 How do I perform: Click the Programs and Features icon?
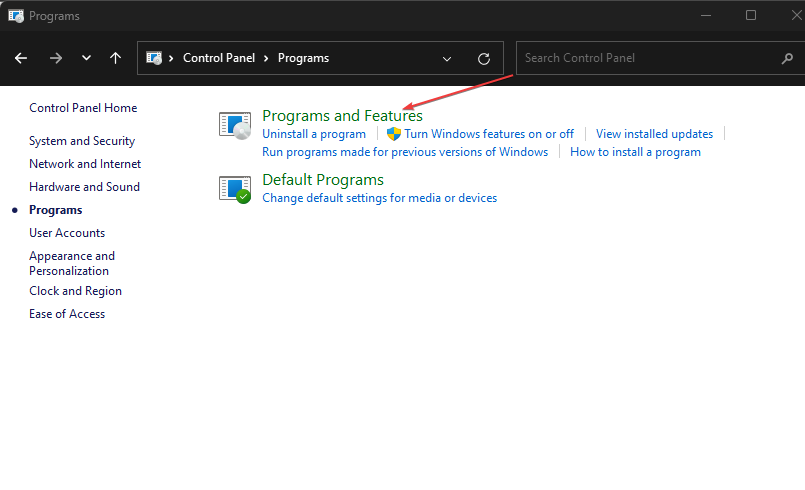[235, 125]
